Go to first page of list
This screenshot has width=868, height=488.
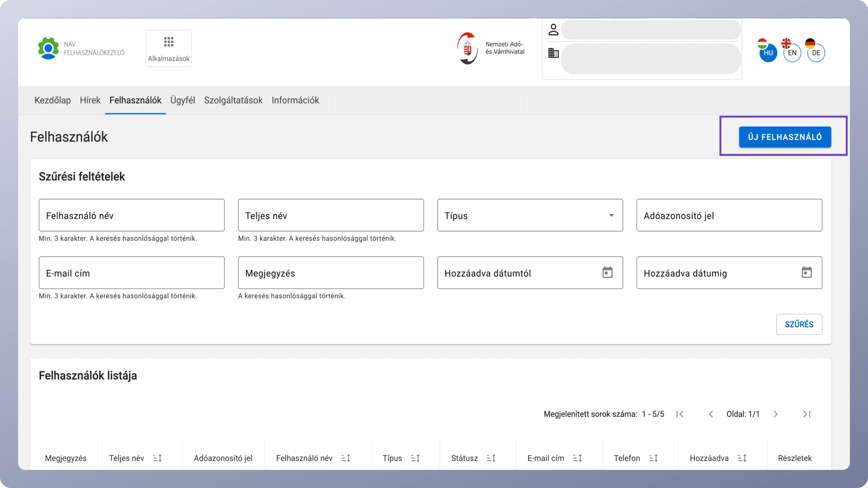pos(680,414)
